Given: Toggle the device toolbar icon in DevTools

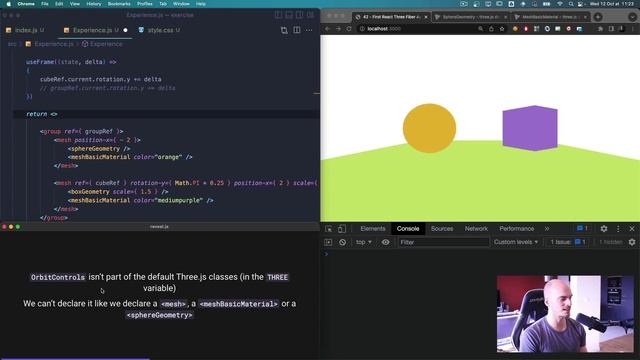Looking at the screenshot, I should [342, 229].
